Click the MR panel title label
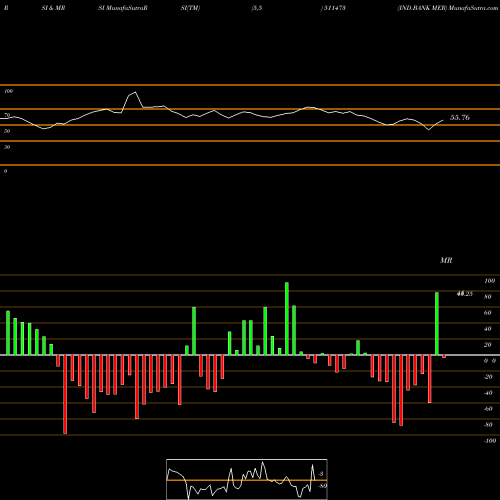 (x=446, y=260)
